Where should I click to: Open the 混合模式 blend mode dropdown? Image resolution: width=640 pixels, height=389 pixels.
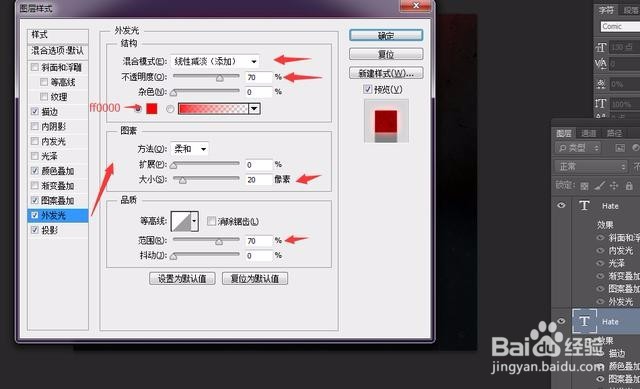tap(215, 61)
